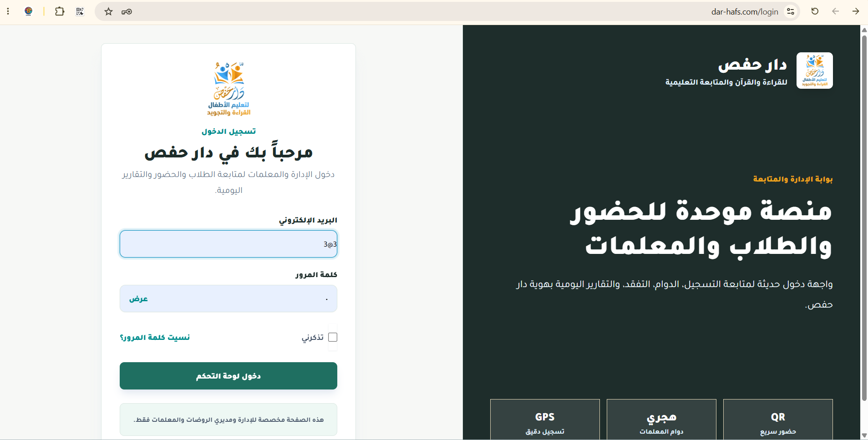Click the orange بوابة الإدارة والمتابعة text
The height and width of the screenshot is (440, 868).
pos(793,179)
